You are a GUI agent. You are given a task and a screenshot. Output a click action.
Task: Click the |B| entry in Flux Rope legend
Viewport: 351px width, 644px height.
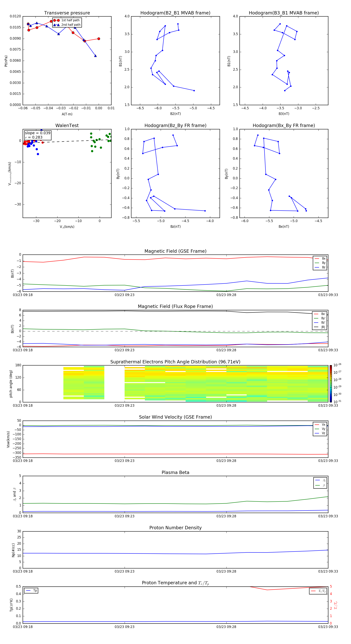(x=320, y=327)
